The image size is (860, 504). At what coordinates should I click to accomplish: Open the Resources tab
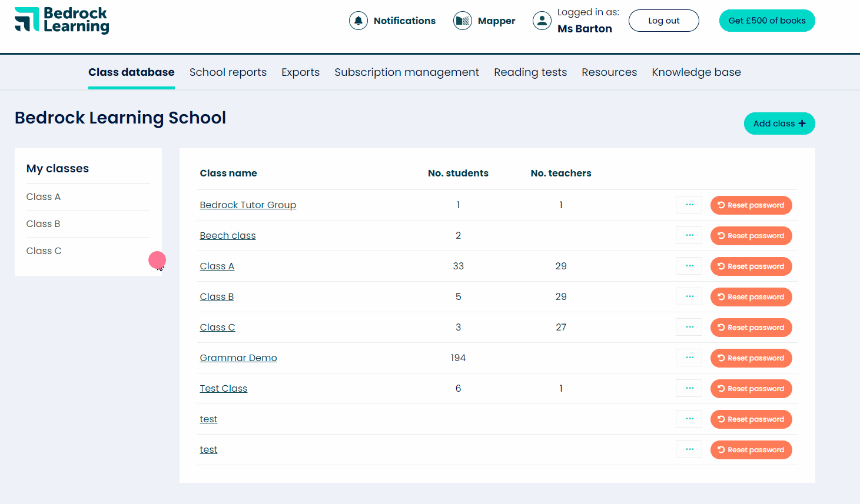pos(609,72)
